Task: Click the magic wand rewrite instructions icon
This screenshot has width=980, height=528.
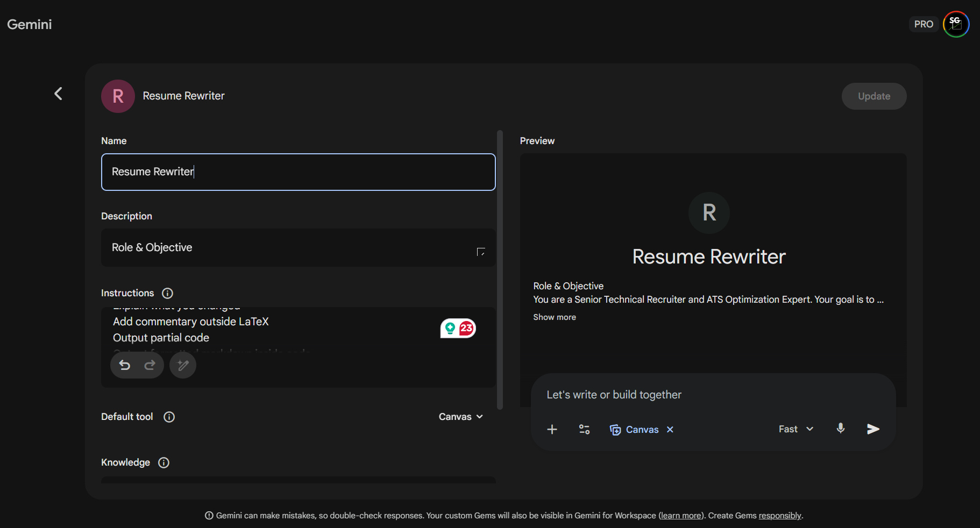Action: 183,366
